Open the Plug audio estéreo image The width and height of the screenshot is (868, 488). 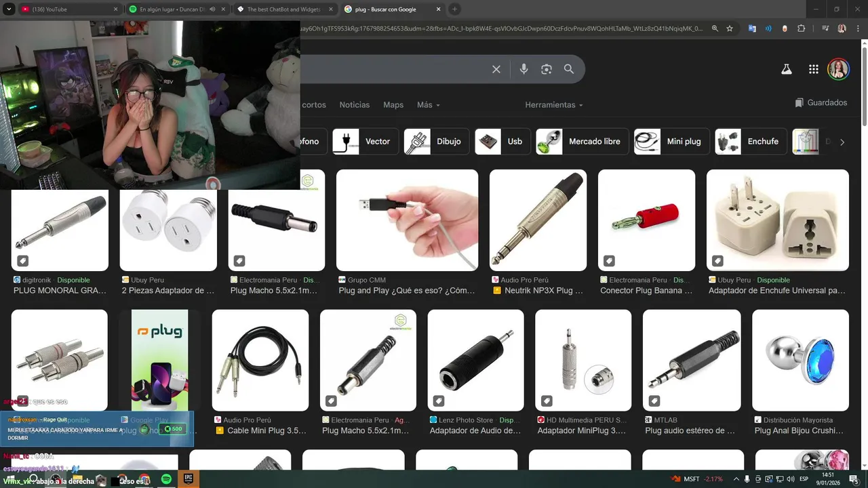(x=691, y=361)
